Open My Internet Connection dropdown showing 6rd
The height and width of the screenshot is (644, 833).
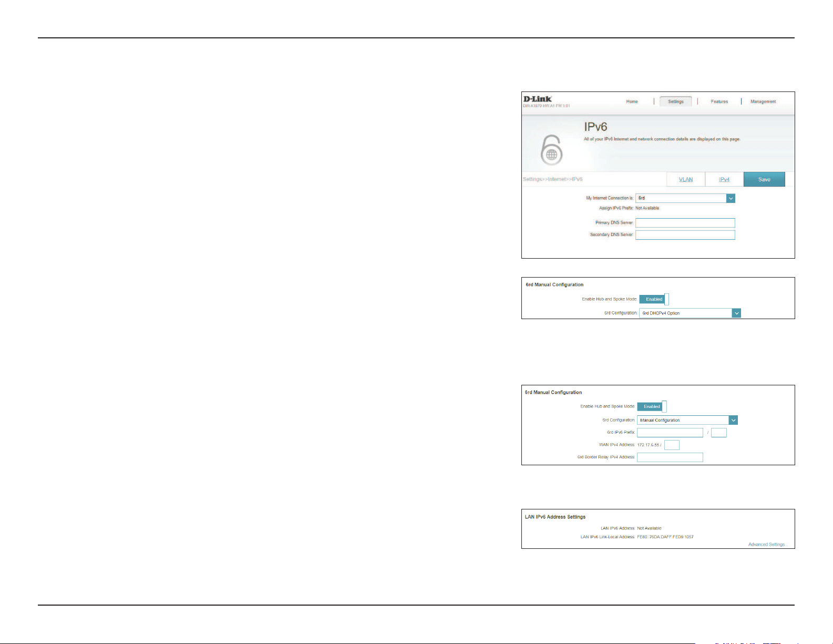[685, 198]
